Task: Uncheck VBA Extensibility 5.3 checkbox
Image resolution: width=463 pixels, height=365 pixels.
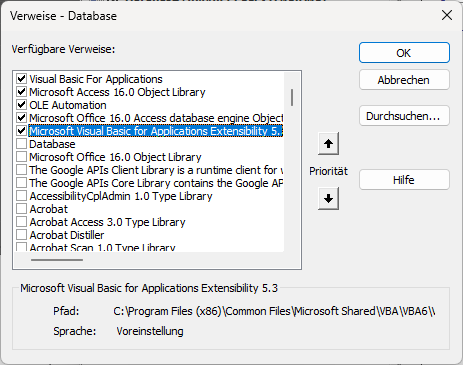Action: 22,131
